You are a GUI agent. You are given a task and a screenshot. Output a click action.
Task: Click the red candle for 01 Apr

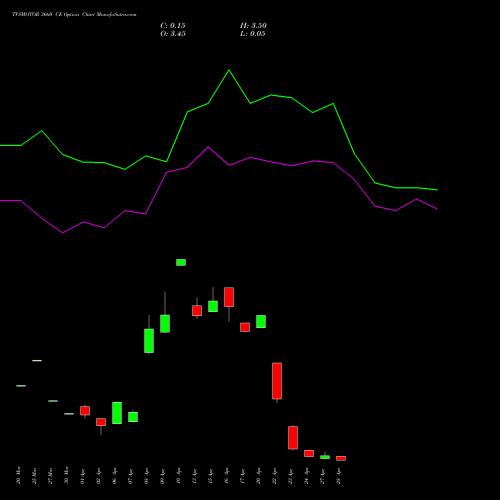(x=85, y=411)
